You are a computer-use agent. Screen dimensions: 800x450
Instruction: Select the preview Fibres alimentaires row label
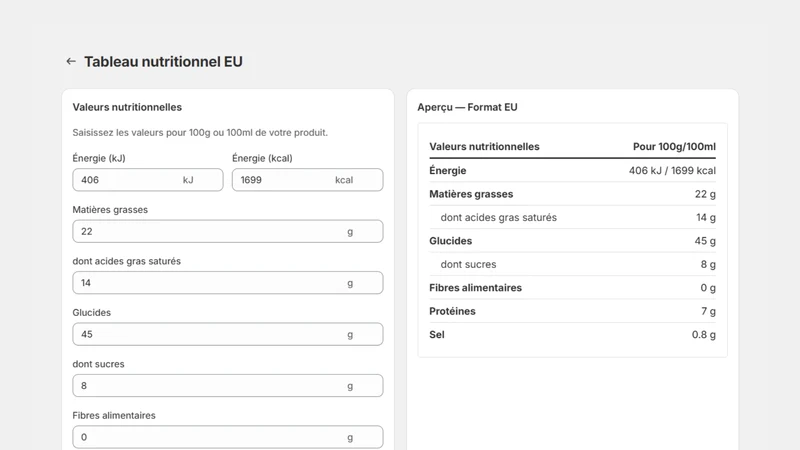[x=476, y=288]
